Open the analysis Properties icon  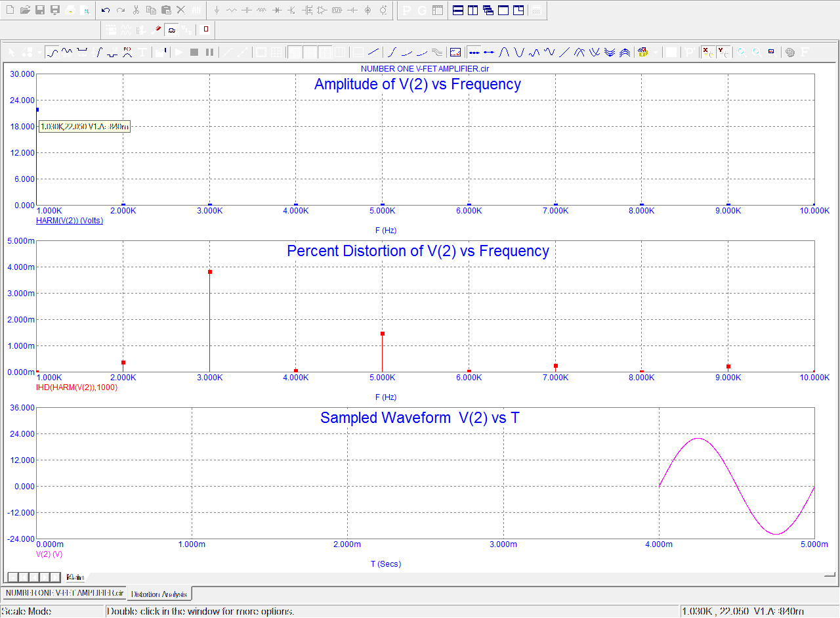tap(160, 53)
